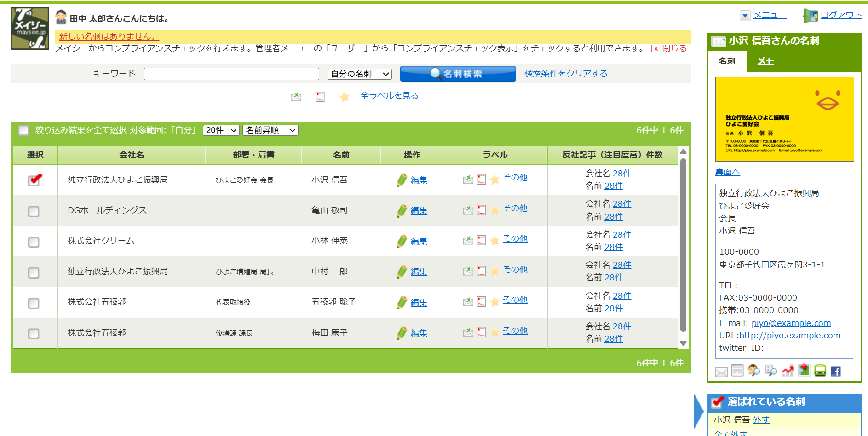868x436 pixels.
Task: Click the envelope mail icon under the card details
Action: (x=721, y=371)
